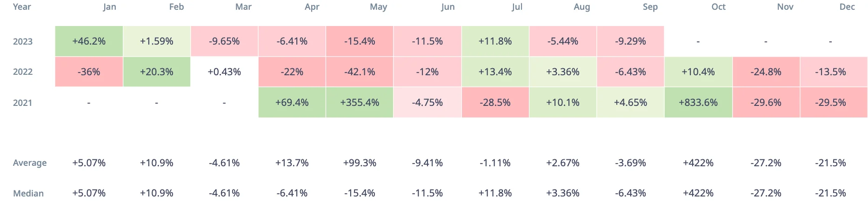Screen dimensions: 868x209
Task: Click the +13.7% average value for April
Action: [x=292, y=163]
